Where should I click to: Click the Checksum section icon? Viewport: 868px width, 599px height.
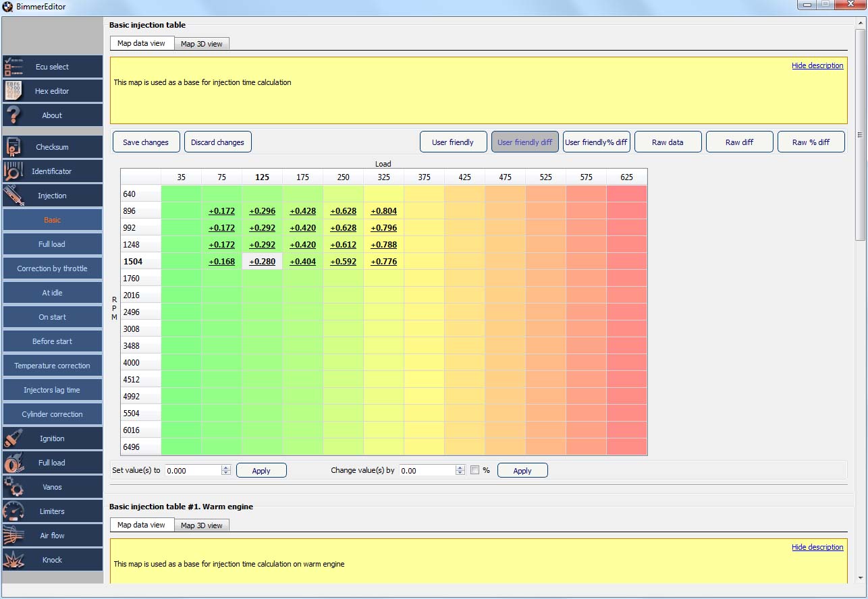pyautogui.click(x=13, y=147)
